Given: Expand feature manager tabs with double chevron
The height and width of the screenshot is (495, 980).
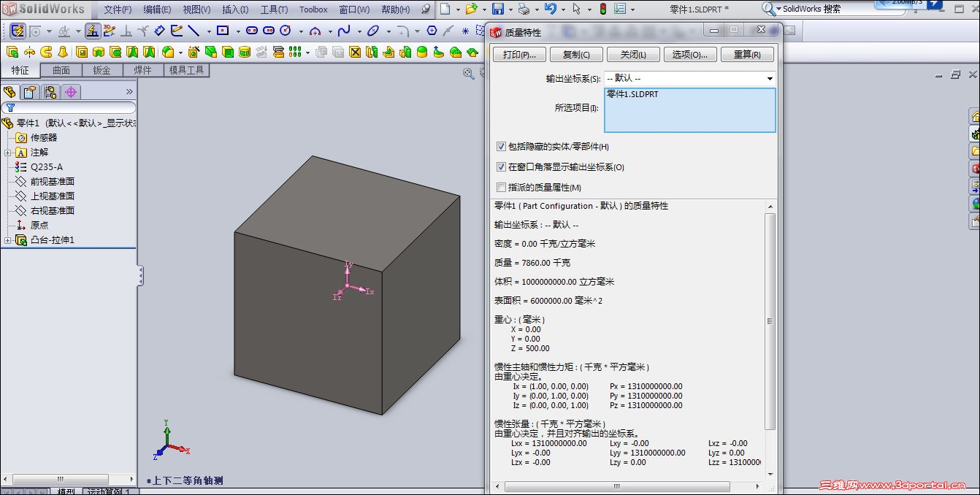Looking at the screenshot, I should pos(129,92).
